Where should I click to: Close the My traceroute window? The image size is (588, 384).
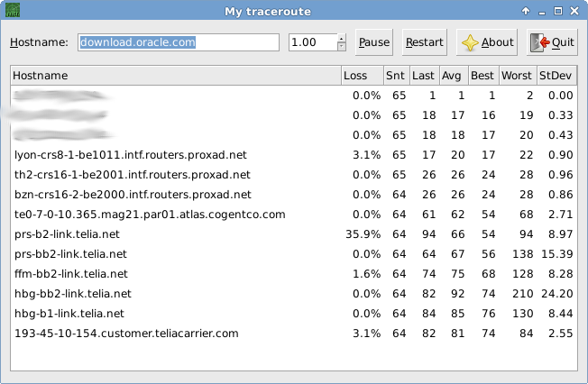(574, 11)
